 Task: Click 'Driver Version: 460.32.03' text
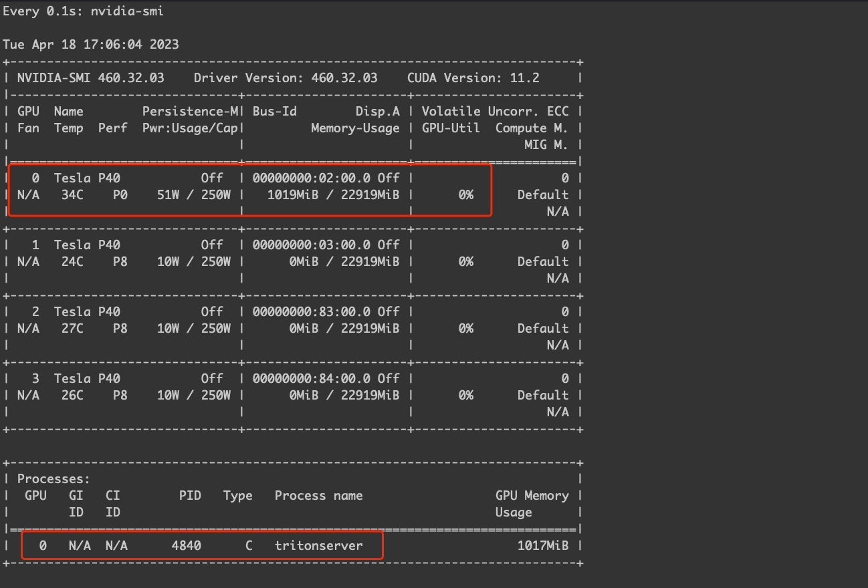pos(286,78)
